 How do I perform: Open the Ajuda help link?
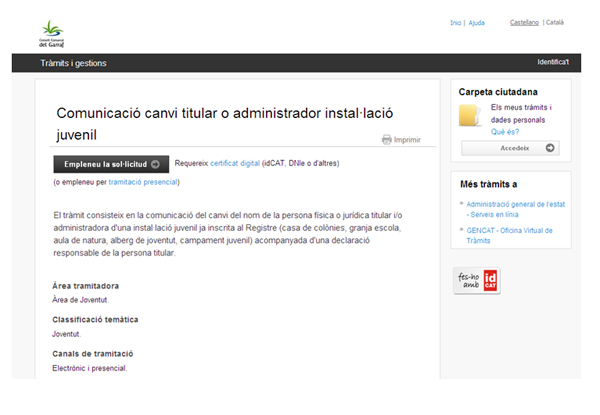477,22
